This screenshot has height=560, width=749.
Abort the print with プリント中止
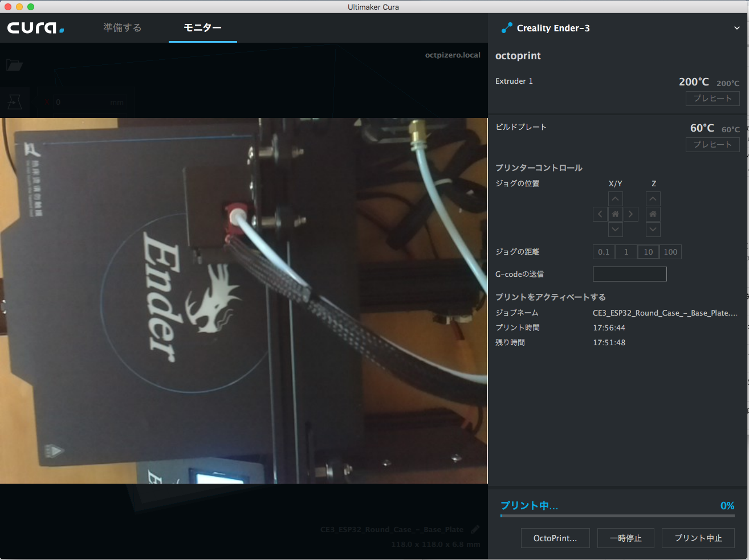[698, 538]
